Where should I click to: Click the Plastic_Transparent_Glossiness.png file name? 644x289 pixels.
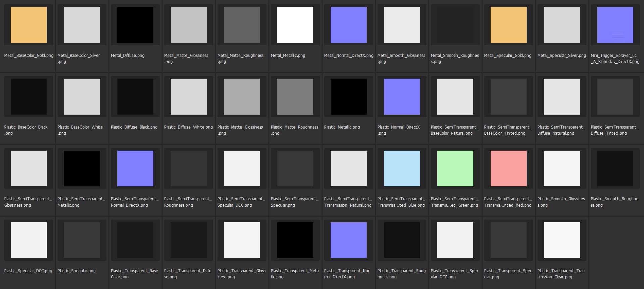pos(241,274)
